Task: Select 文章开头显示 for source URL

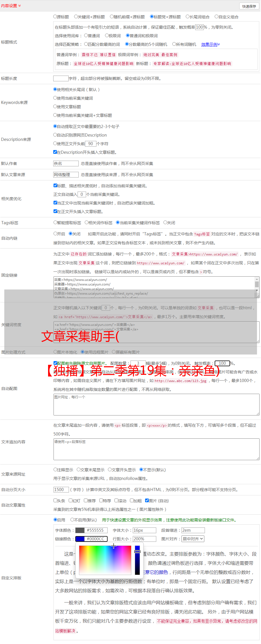Action: pyautogui.click(x=110, y=470)
